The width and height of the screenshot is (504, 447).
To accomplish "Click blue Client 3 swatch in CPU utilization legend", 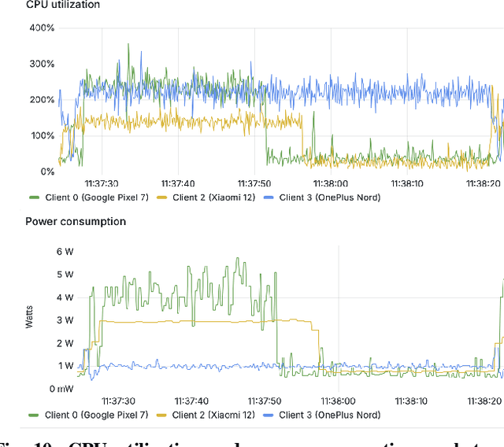I will 269,198.
